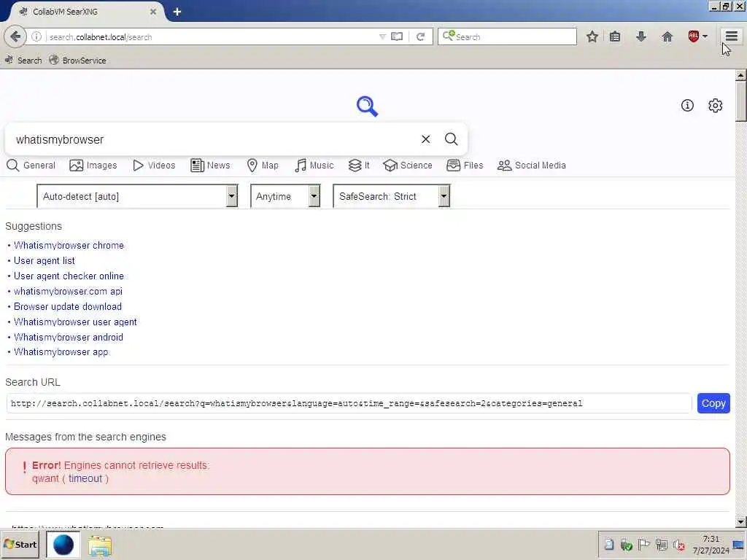The image size is (747, 560).
Task: Open a new tab with plus button
Action: 177,12
